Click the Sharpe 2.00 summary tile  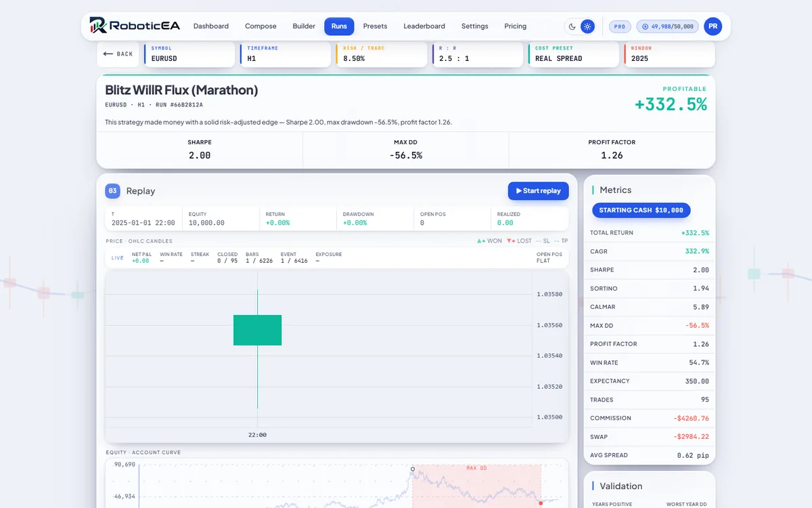[x=200, y=150]
